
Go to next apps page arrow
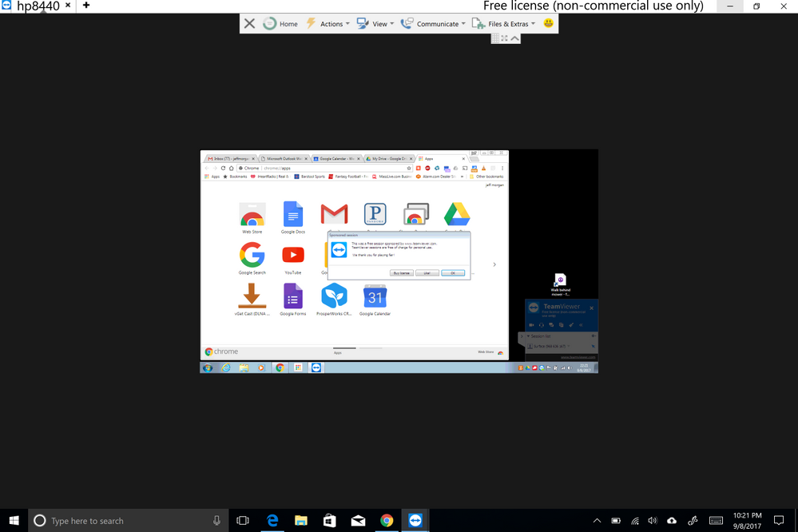(x=494, y=264)
